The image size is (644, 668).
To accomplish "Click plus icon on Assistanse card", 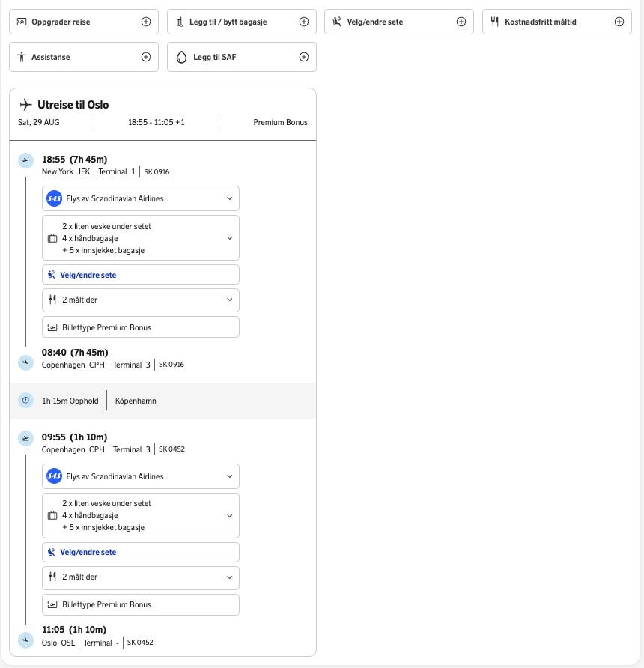I will pos(146,57).
